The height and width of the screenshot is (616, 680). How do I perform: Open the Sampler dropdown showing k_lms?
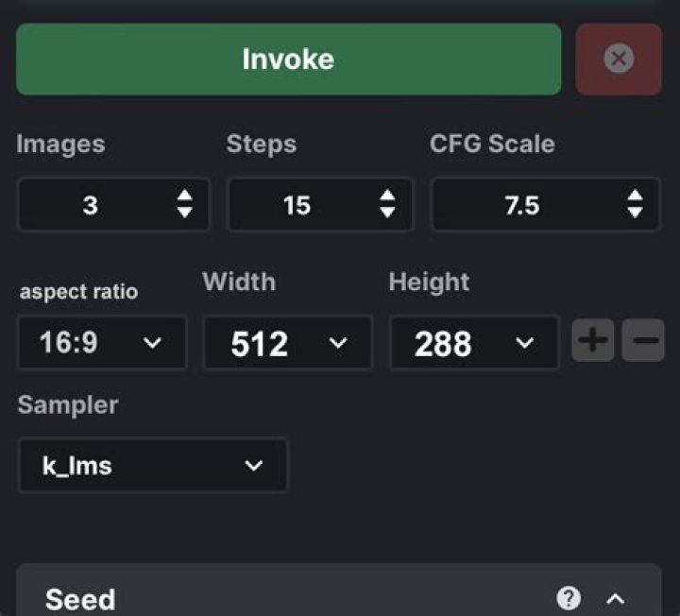[153, 466]
